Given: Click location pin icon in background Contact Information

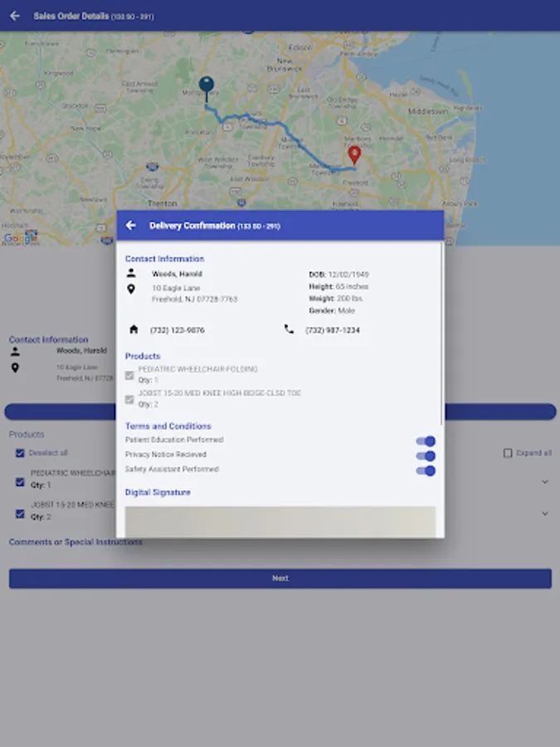Looking at the screenshot, I should click(x=15, y=368).
